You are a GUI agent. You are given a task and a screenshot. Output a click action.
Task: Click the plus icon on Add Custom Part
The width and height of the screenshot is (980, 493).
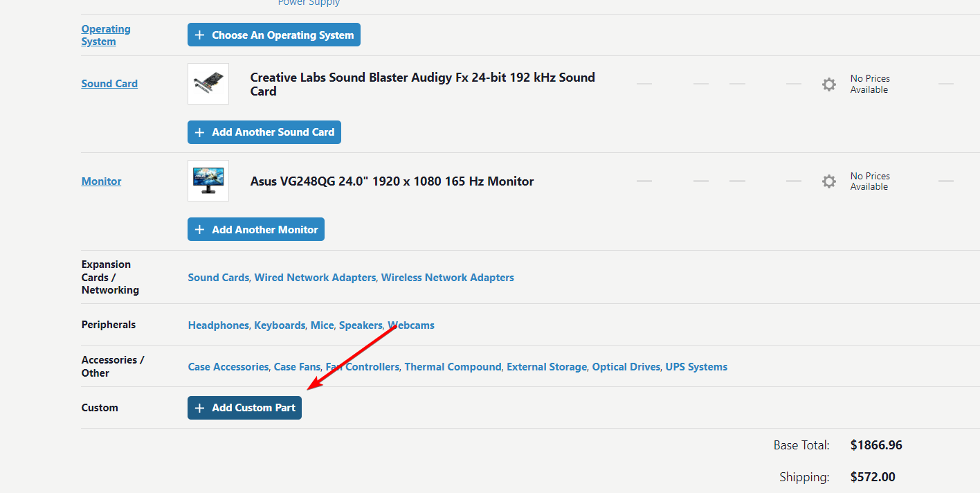[200, 408]
